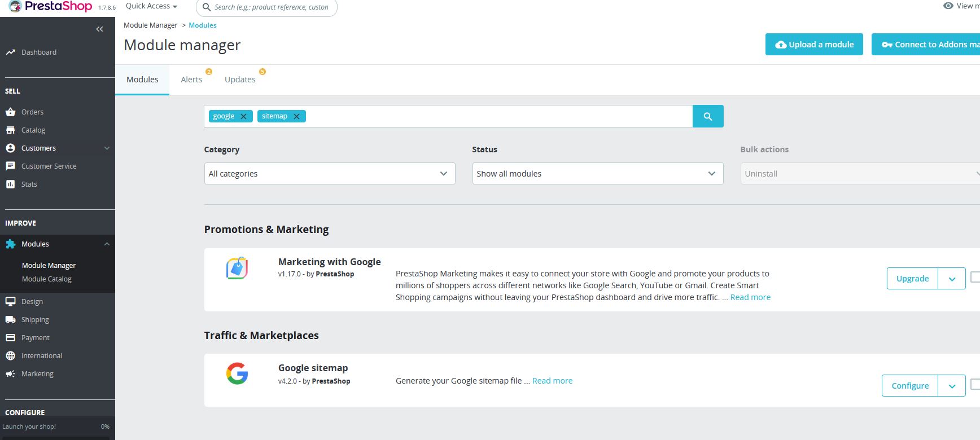Screen dimensions: 980x440
Task: Click the Google sitemap module logo
Action: tap(237, 373)
